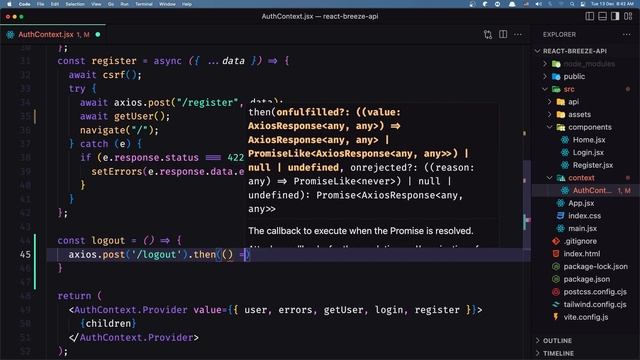Viewport: 640px width, 360px height.
Task: Click the git icon beside .gitignore
Action: (556, 241)
